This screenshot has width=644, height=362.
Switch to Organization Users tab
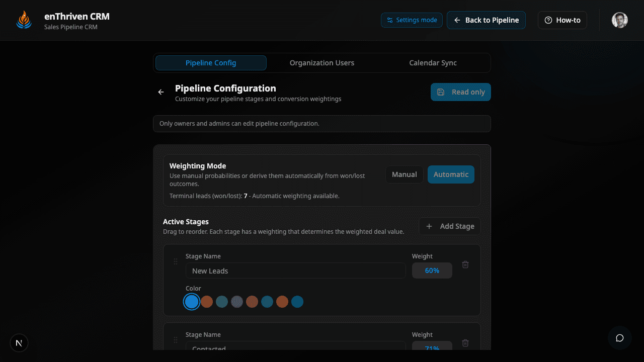point(322,63)
